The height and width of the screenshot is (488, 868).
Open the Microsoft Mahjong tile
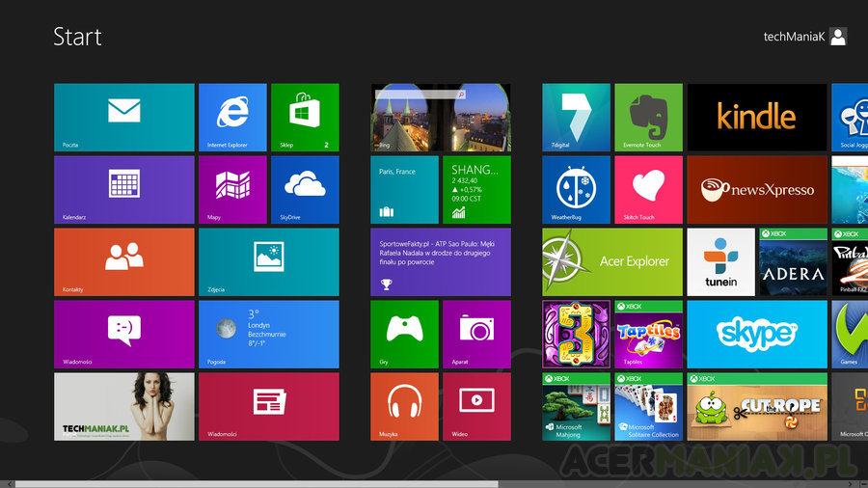click(577, 407)
